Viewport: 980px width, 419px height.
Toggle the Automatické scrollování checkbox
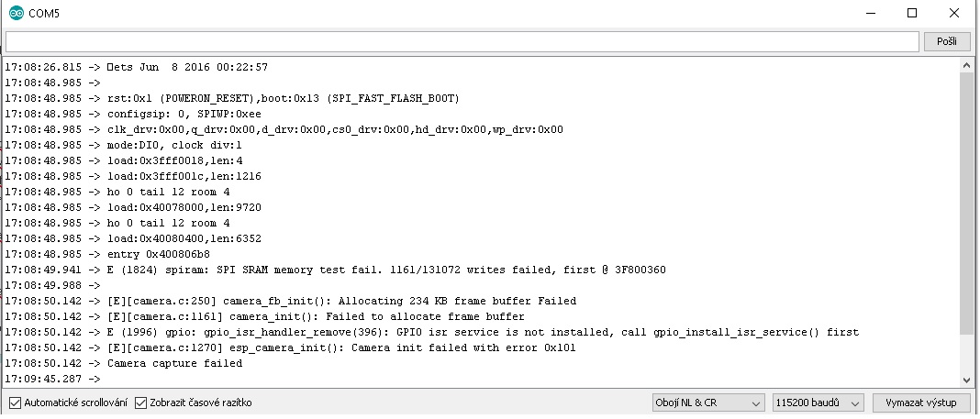[x=15, y=403]
